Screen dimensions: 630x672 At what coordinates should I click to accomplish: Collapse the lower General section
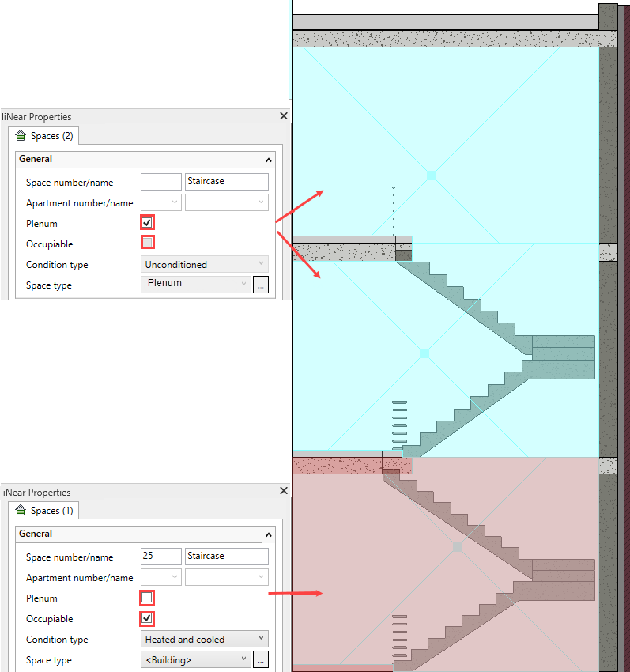click(x=269, y=534)
